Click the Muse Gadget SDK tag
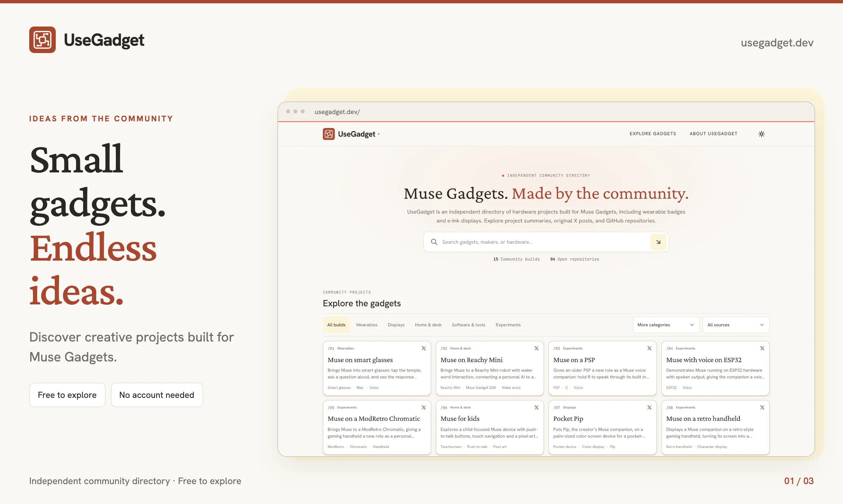The height and width of the screenshot is (504, 843). pos(481,388)
